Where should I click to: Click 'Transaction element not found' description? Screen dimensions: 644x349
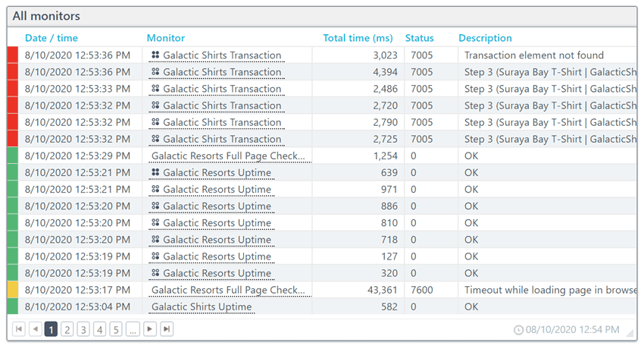pyautogui.click(x=534, y=55)
